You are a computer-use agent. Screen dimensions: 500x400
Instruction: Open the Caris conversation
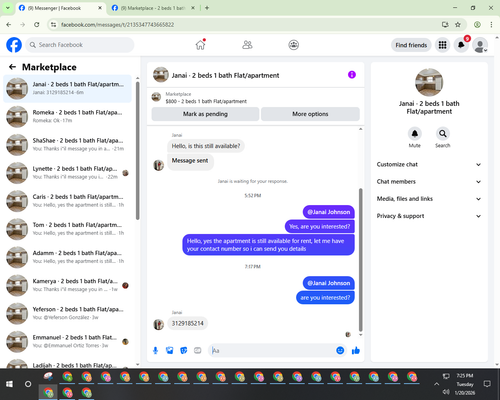(68, 201)
